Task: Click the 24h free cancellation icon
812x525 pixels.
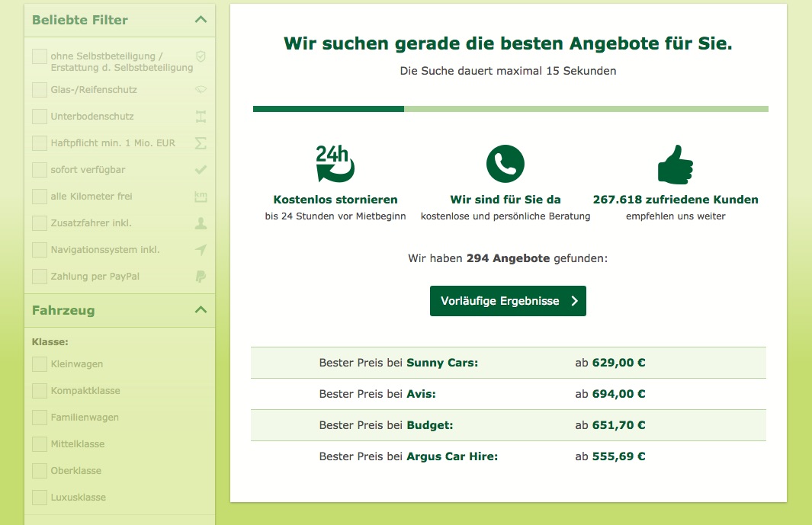Action: coord(335,164)
